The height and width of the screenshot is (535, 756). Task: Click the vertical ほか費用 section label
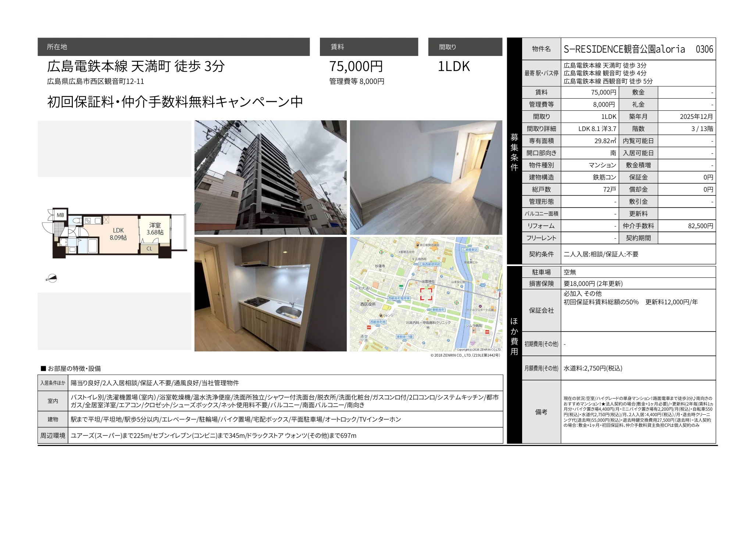click(x=514, y=336)
